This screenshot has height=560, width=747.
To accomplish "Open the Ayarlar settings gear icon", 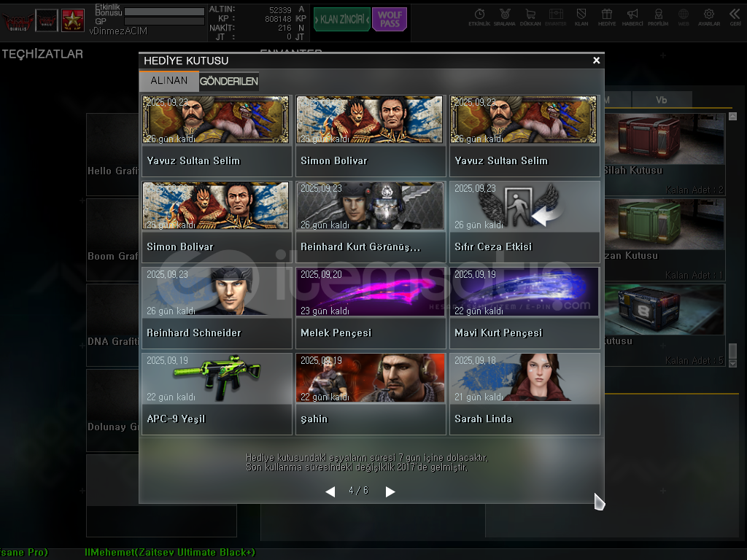I will [709, 17].
